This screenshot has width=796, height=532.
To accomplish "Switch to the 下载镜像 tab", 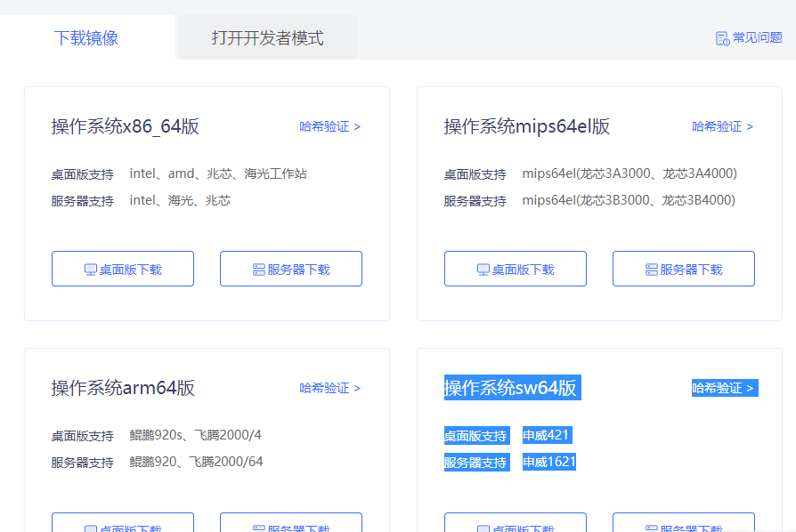I will [x=86, y=38].
